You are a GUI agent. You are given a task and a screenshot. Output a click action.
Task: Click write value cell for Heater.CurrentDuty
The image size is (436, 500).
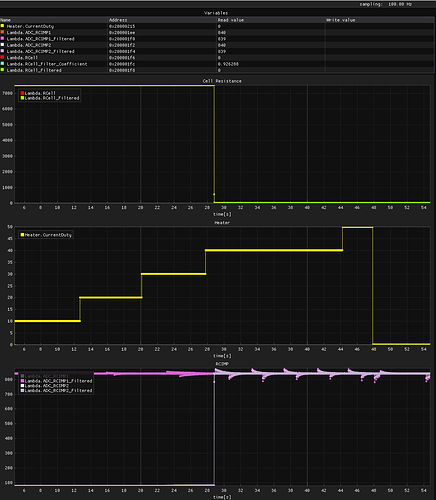380,26
